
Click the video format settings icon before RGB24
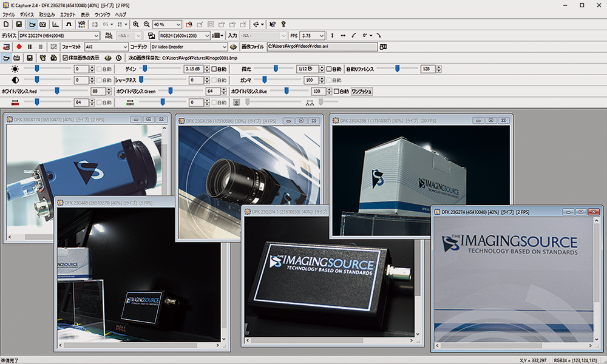[x=151, y=36]
